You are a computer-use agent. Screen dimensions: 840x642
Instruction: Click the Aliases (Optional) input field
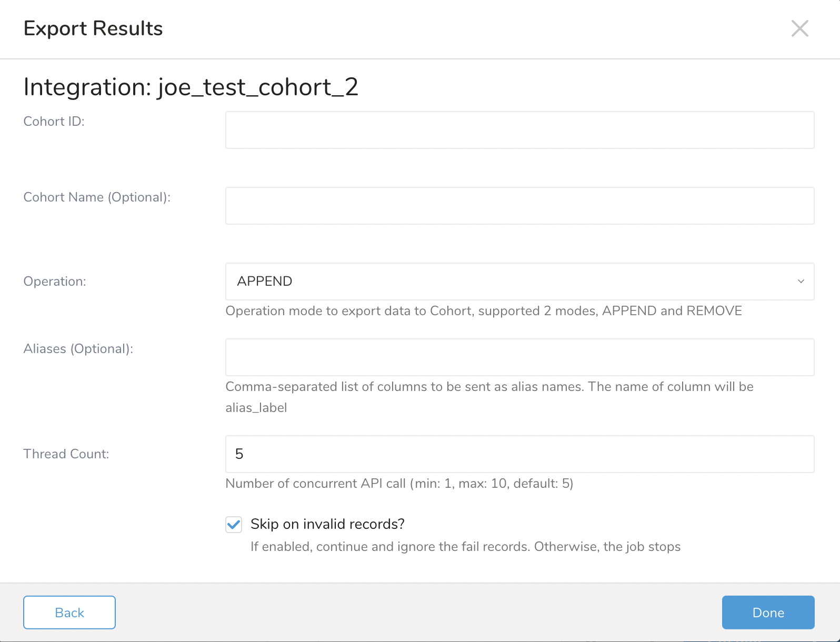[519, 357]
